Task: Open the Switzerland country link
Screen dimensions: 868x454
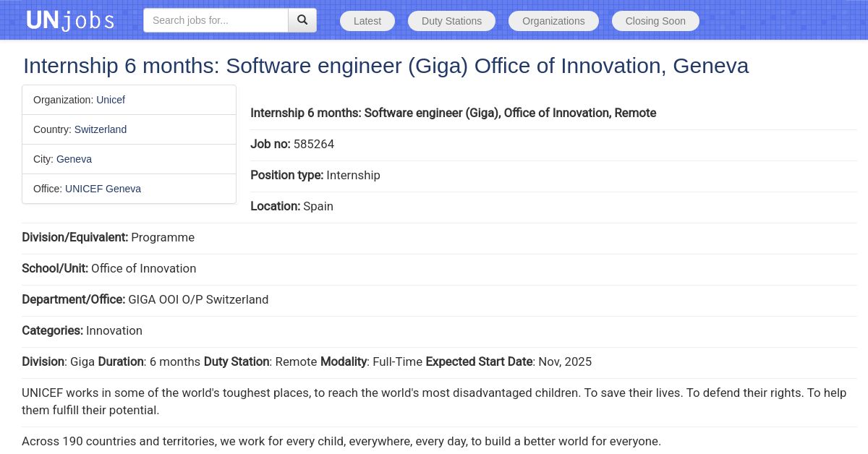Action: 101,129
